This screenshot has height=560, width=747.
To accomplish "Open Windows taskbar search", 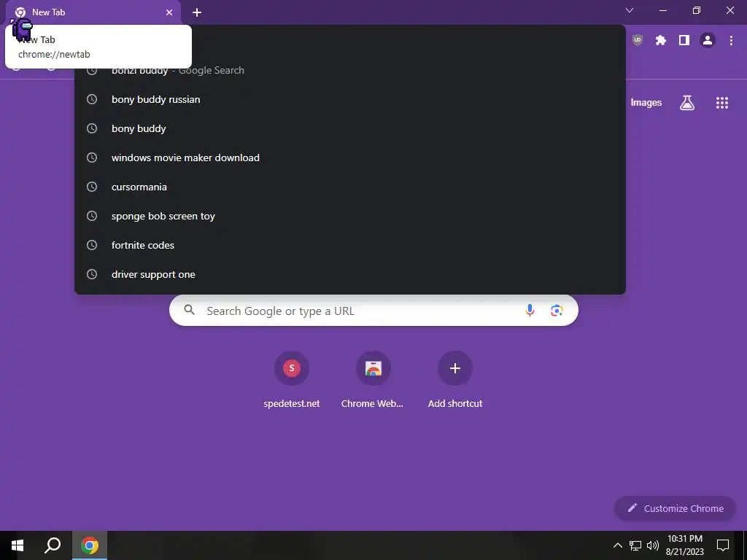I will click(53, 545).
